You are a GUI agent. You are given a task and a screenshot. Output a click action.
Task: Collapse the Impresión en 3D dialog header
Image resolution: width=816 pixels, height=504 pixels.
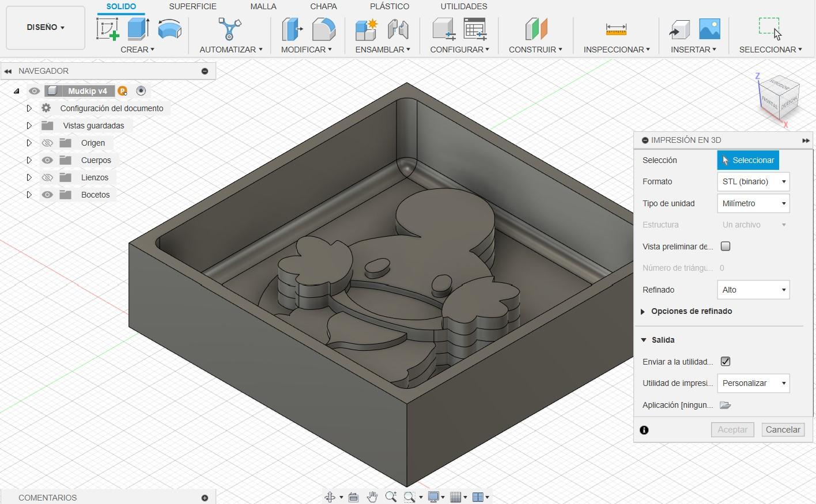pyautogui.click(x=645, y=140)
